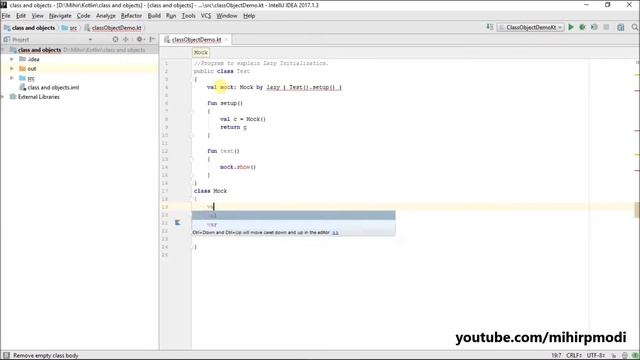
Task: Click the Collapse All icon in Project panel
Action: (126, 40)
